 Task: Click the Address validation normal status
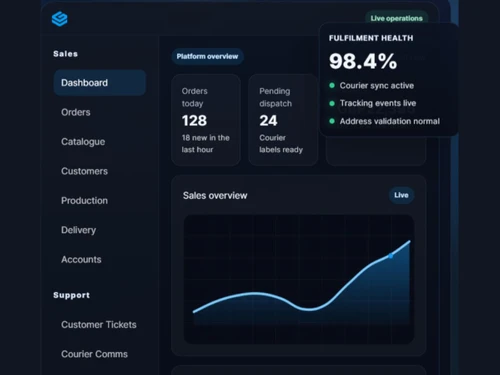coord(390,121)
